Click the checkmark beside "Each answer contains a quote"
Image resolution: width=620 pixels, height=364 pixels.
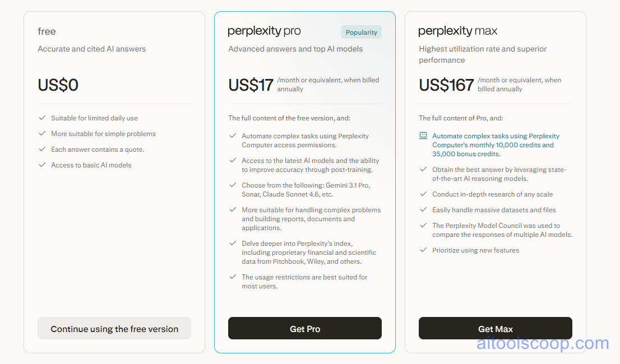[x=42, y=149]
